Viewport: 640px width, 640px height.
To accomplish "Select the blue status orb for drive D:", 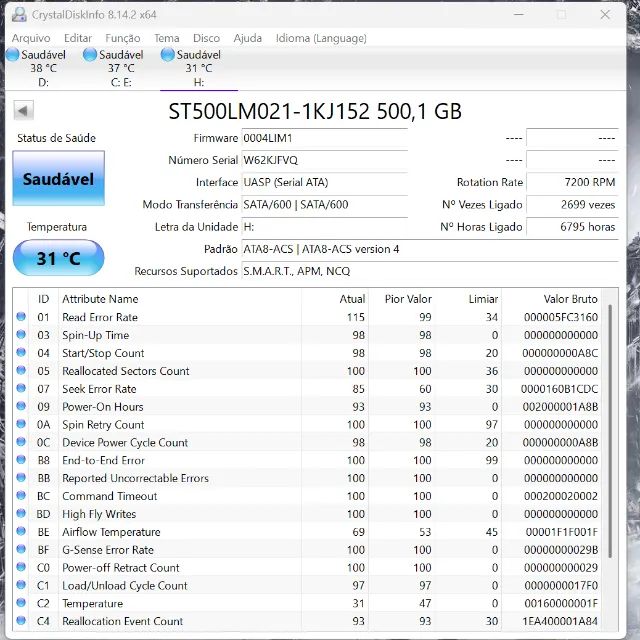I will tap(12, 54).
